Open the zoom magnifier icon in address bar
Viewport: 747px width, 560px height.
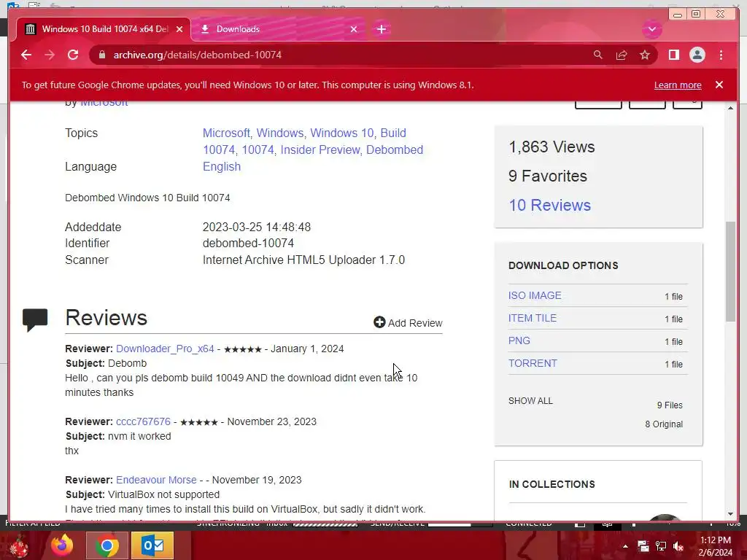click(598, 55)
